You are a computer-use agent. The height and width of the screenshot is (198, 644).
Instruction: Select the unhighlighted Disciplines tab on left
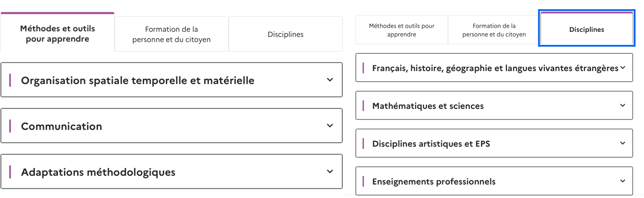286,34
